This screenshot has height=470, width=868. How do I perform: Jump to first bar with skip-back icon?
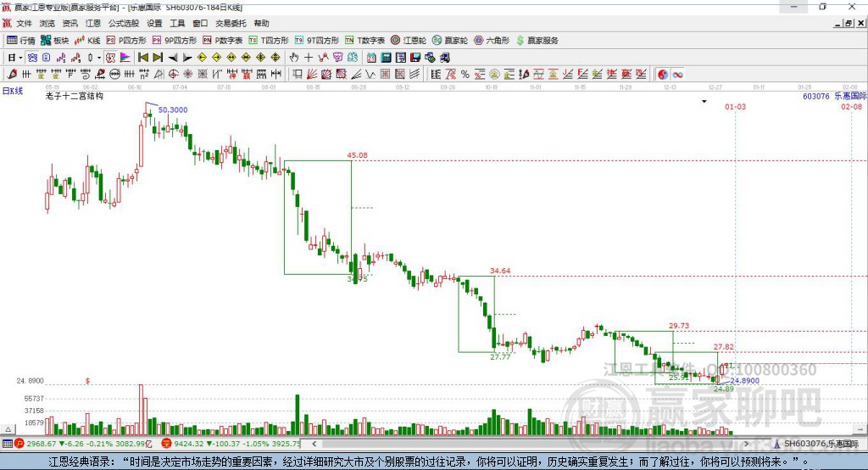pyautogui.click(x=143, y=57)
